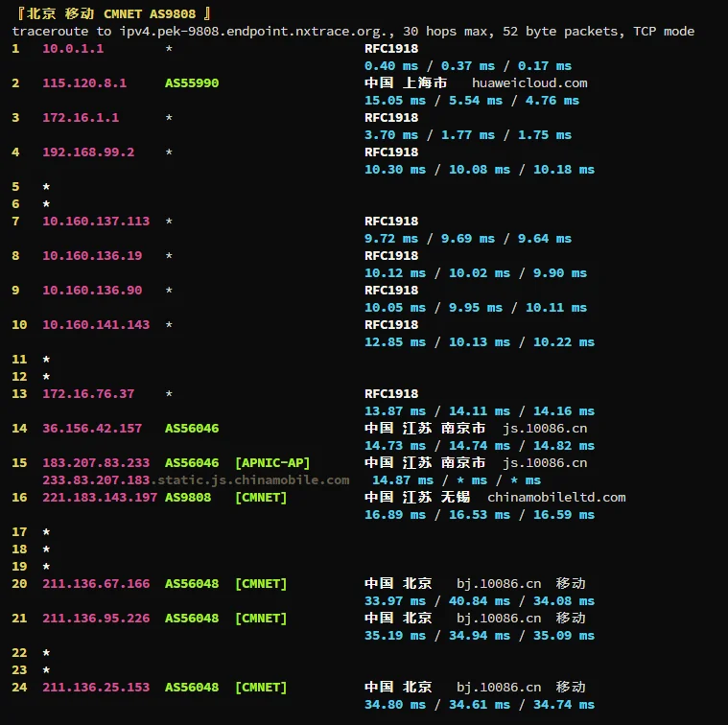Click IP address 221.183.143.197 on hop 16
The image size is (728, 725).
[x=100, y=497]
